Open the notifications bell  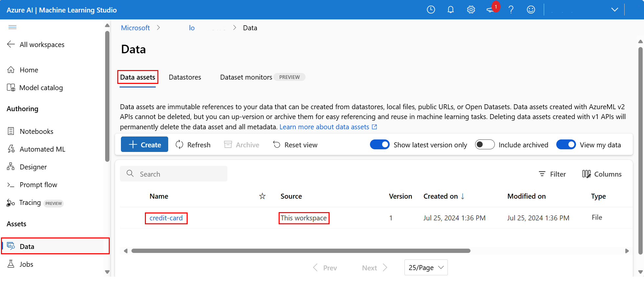point(450,10)
